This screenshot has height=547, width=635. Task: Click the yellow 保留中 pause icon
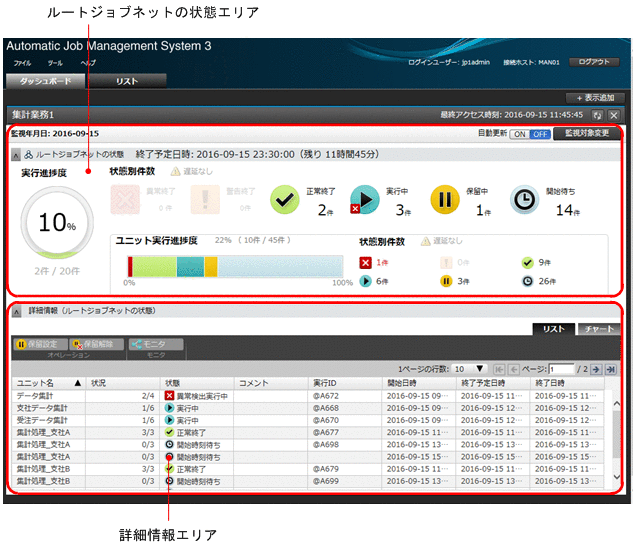445,199
